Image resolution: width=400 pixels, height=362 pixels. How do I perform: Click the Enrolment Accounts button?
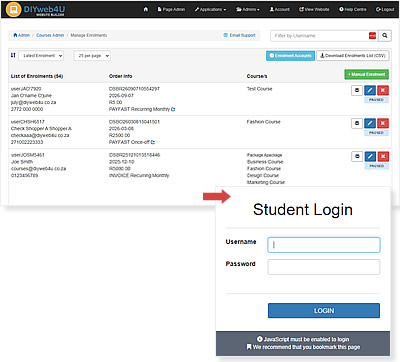(290, 56)
